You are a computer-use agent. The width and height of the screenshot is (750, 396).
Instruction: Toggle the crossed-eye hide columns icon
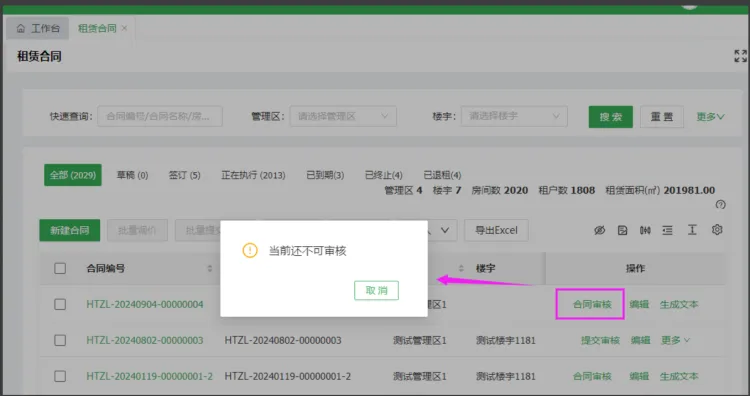[x=599, y=231]
